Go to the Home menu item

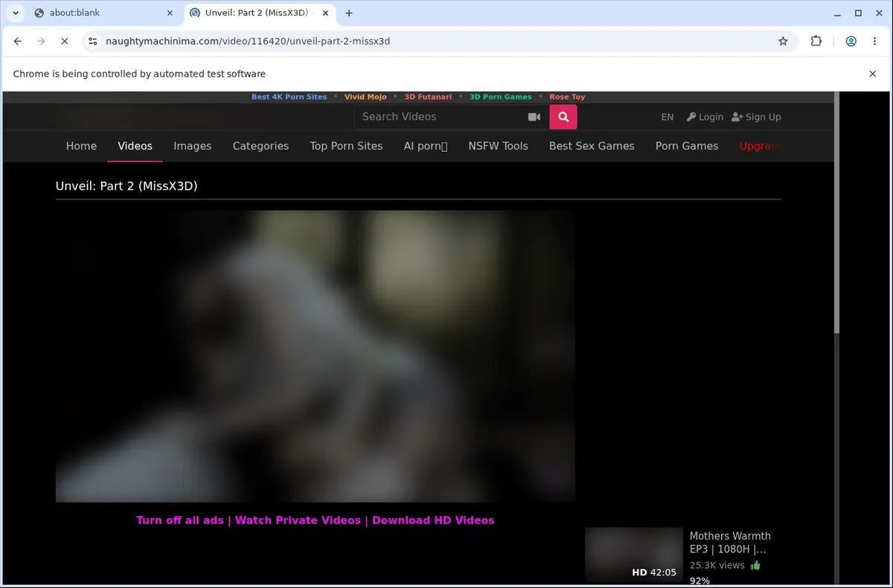[x=81, y=146]
